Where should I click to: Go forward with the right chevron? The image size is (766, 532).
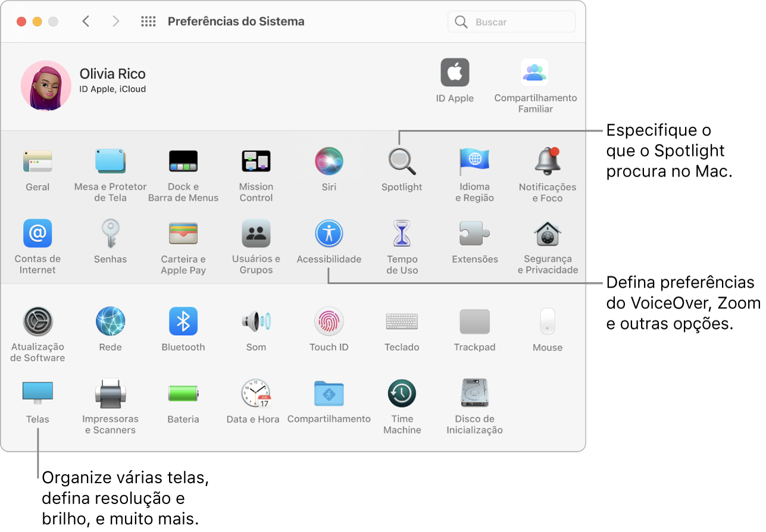(116, 21)
